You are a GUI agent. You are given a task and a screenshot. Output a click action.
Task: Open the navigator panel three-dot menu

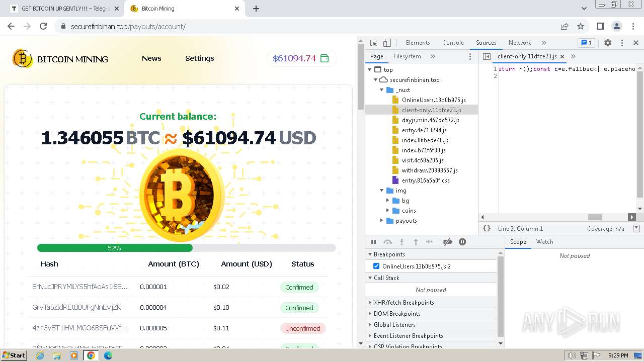tap(470, 56)
